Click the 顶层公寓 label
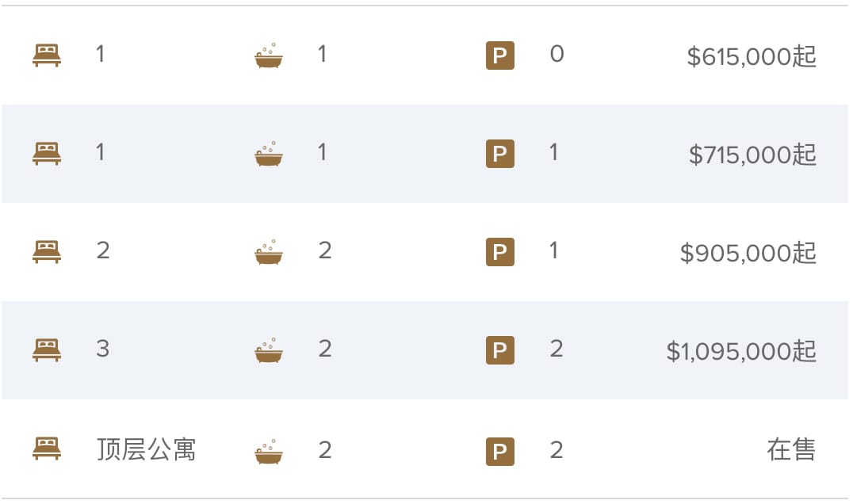This screenshot has width=853, height=504. 146,449
